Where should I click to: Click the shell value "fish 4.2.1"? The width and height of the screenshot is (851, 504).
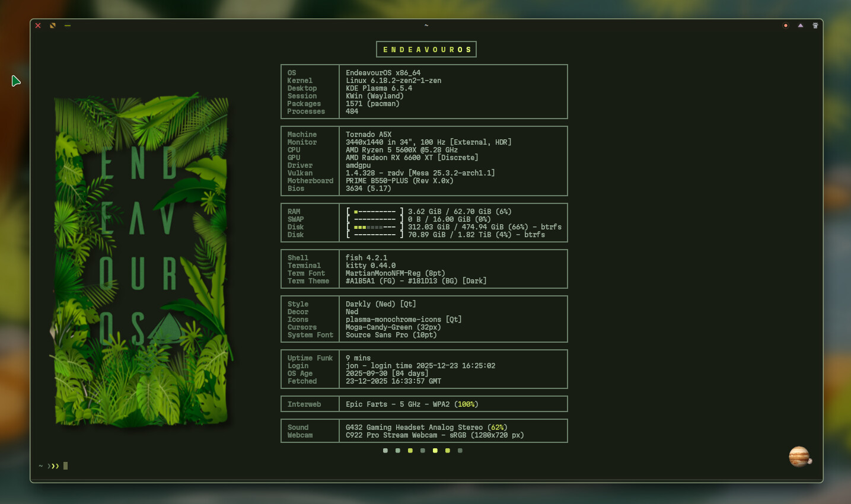pyautogui.click(x=366, y=258)
